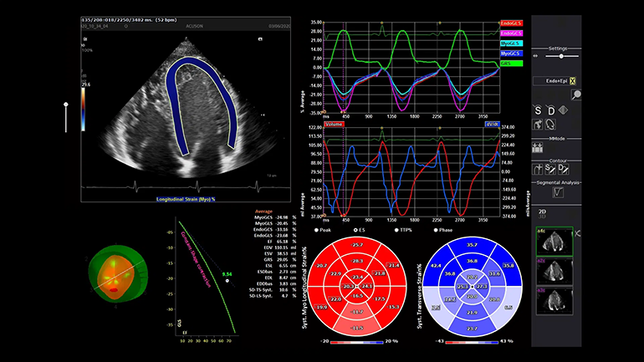The image size is (644, 362).
Task: Open Segmental Analysis graph icon
Action: (557, 192)
